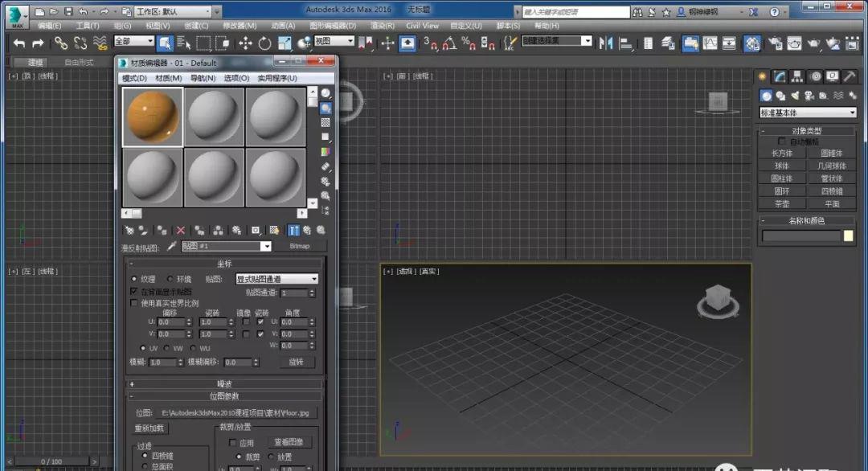Switch to the 自由形式 ribbon tab
This screenshot has width=868, height=471.
(x=79, y=62)
